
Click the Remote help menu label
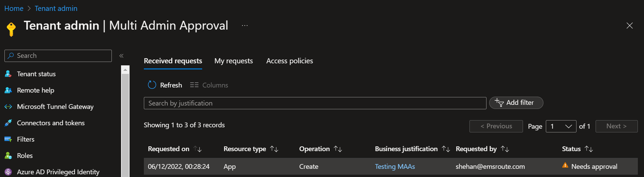(35, 90)
